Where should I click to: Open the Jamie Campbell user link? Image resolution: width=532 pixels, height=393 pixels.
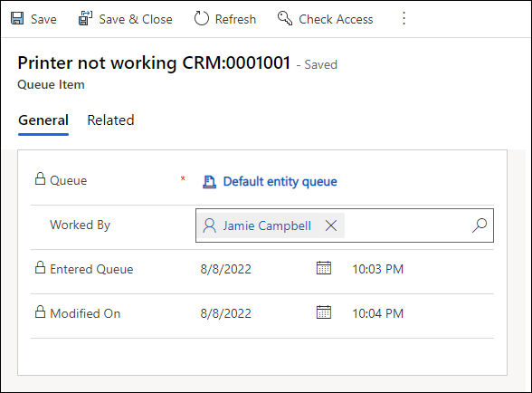click(267, 225)
